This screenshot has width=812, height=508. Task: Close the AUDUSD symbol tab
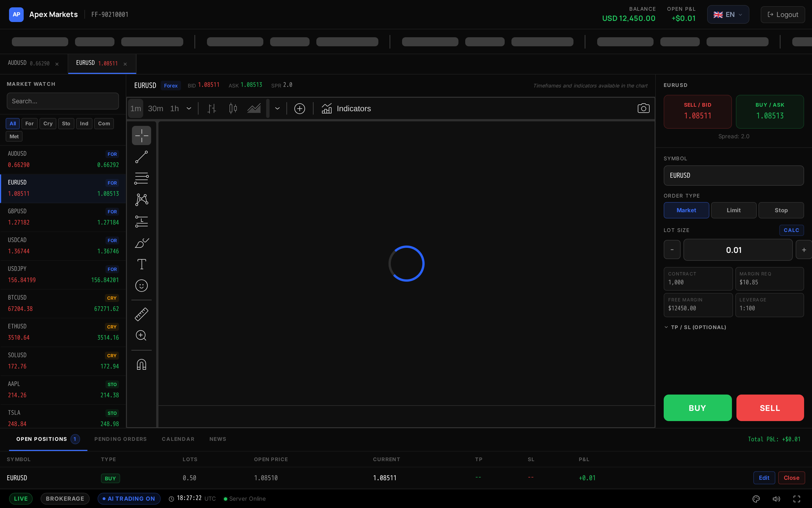pyautogui.click(x=57, y=64)
